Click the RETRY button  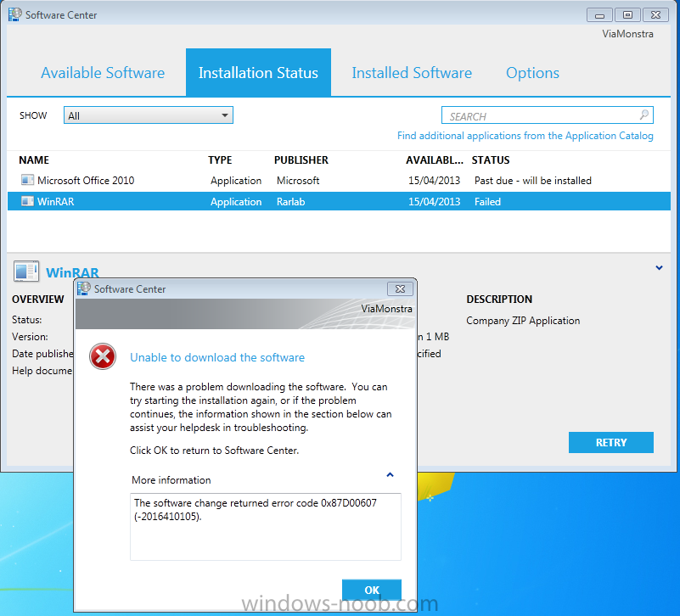click(611, 443)
